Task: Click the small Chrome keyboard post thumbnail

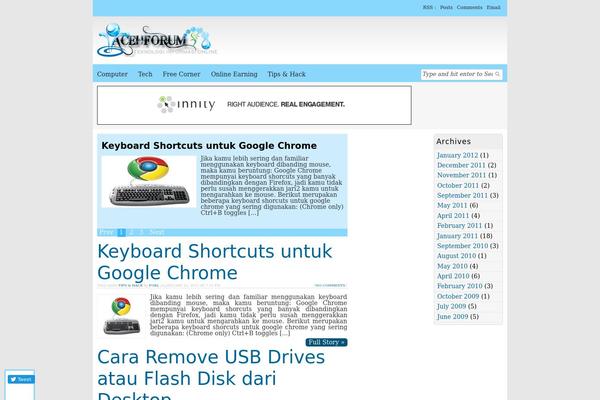Action: click(x=122, y=316)
